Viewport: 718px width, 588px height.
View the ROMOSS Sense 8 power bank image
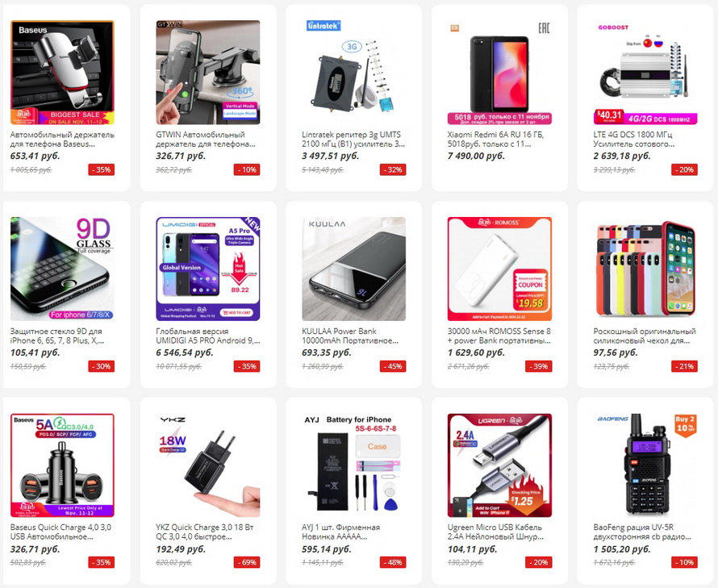pos(499,269)
